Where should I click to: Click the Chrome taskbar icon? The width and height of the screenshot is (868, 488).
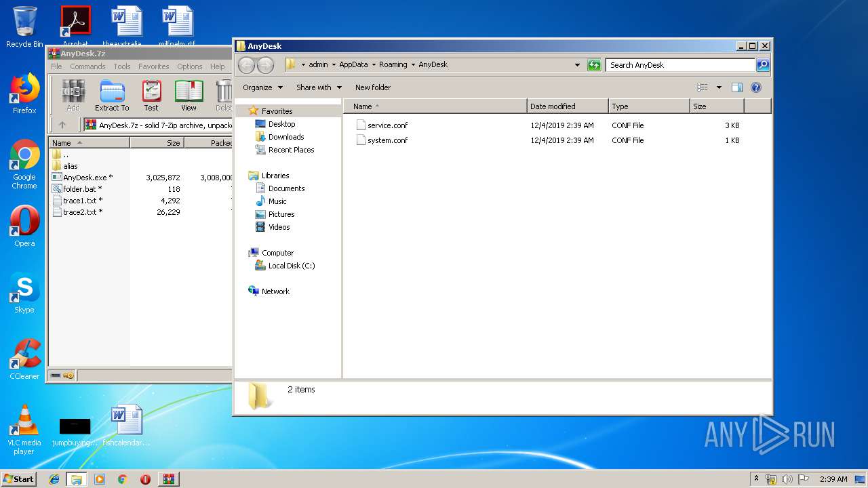[x=122, y=479]
